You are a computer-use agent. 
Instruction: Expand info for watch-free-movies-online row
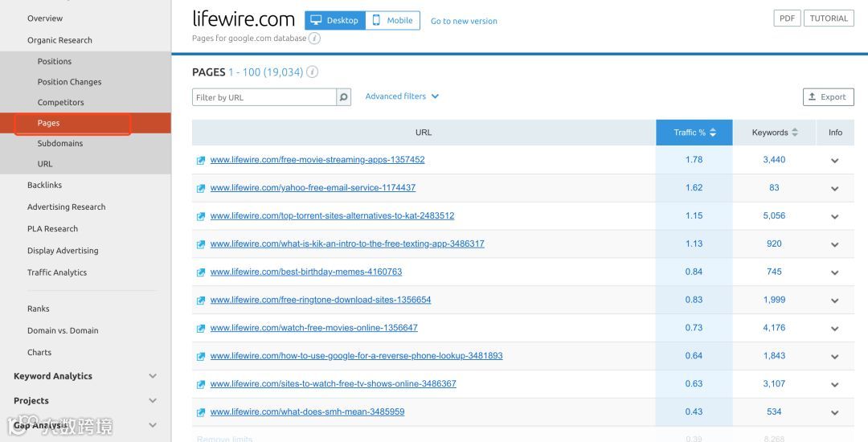(835, 329)
